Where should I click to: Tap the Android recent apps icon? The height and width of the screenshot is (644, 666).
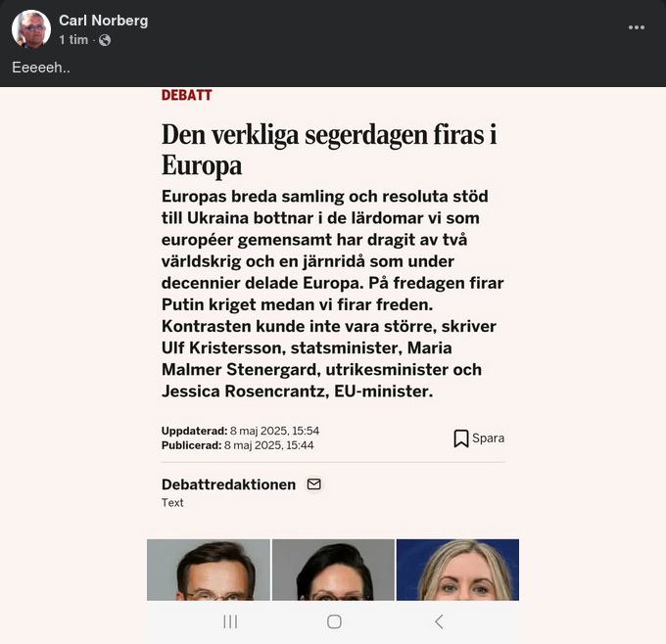230,621
